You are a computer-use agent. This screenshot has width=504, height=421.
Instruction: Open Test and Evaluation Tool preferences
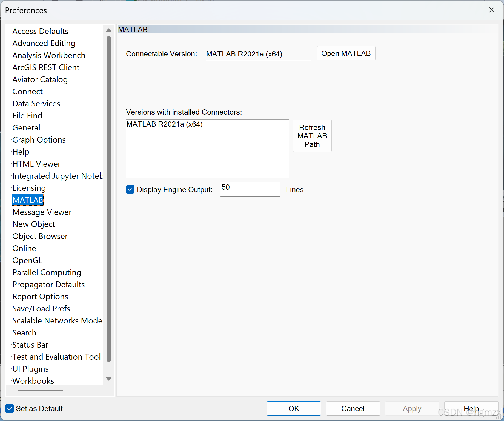(56, 357)
